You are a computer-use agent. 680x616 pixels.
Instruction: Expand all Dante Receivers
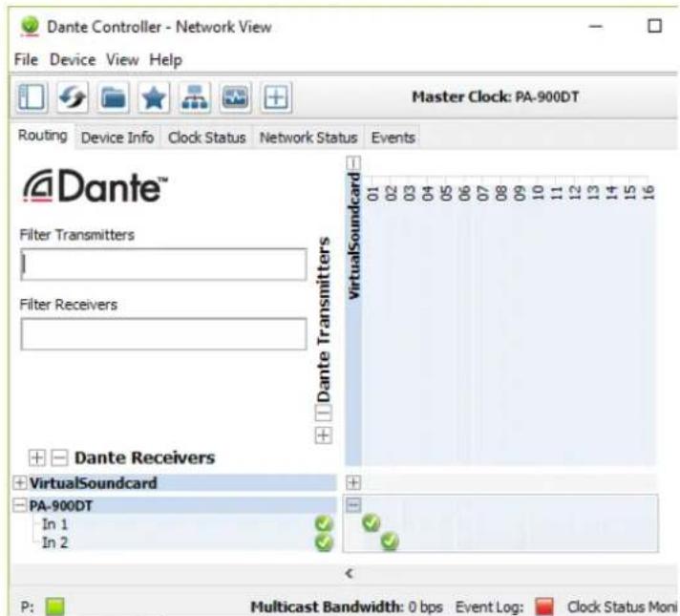pyautogui.click(x=37, y=457)
